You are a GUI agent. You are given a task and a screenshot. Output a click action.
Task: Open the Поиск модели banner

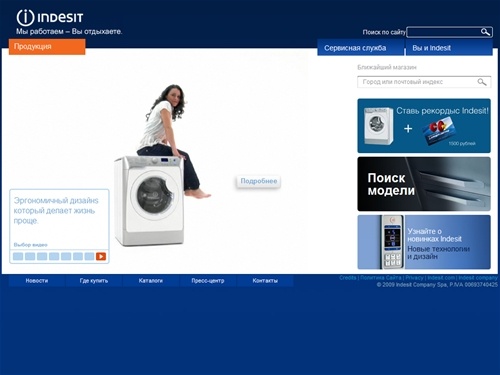(x=424, y=184)
